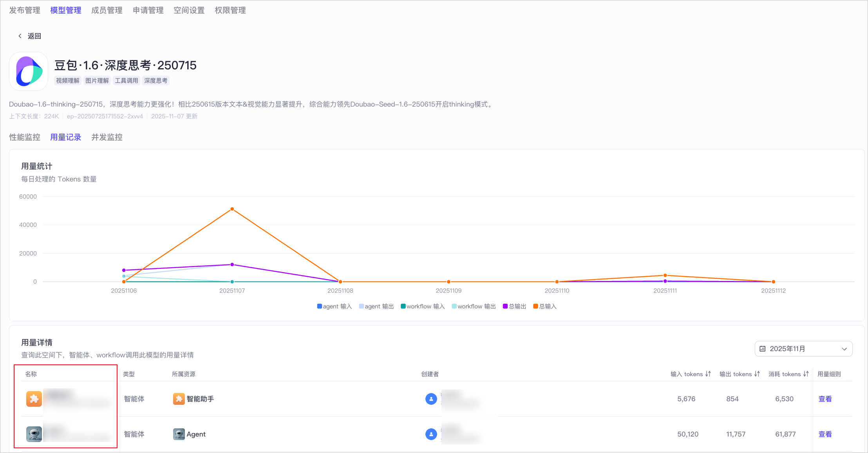
Task: Toggle workflow 输出 legend series
Action: tap(474, 306)
